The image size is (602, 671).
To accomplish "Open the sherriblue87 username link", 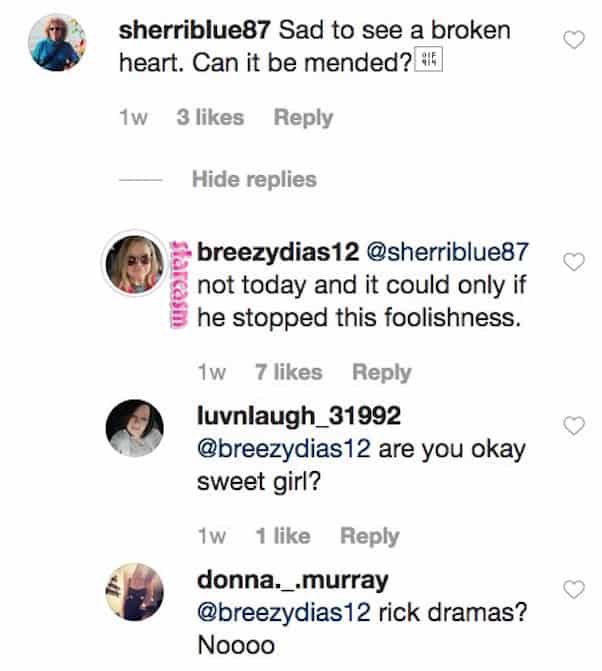I will 194,30.
